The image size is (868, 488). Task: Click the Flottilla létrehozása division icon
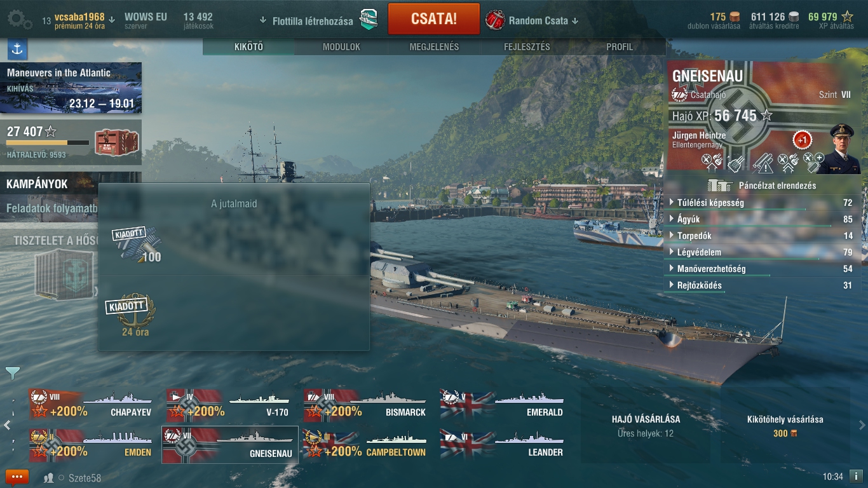(x=369, y=20)
